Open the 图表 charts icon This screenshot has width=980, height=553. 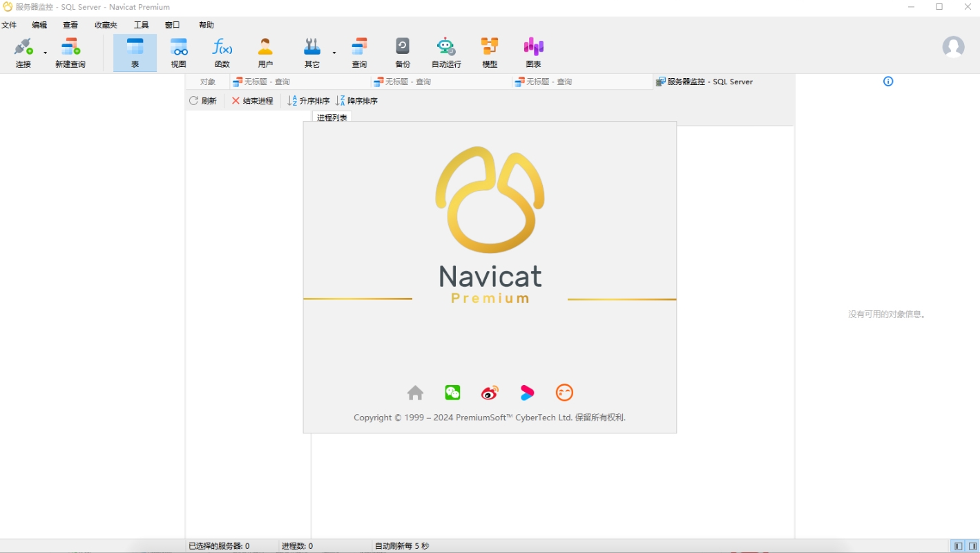pos(533,47)
